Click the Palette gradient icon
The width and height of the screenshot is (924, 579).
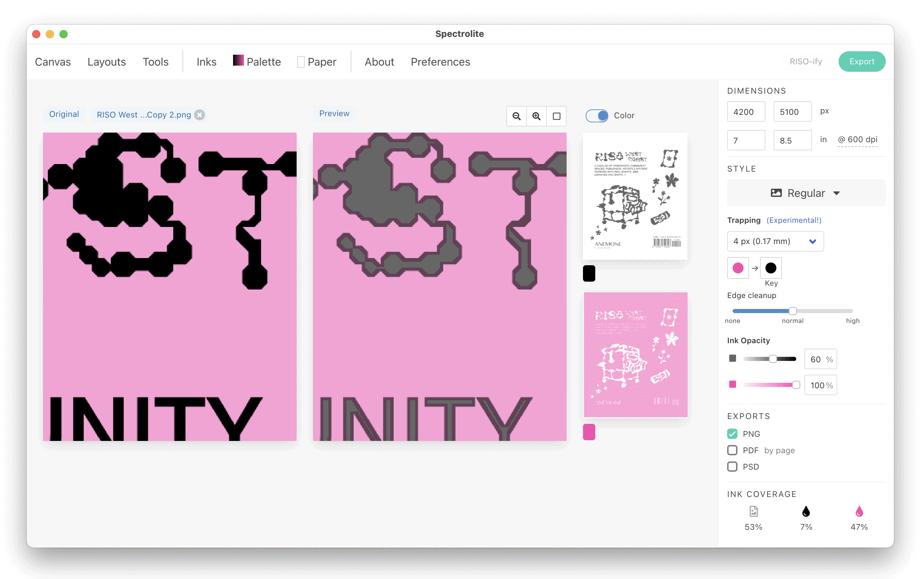(x=238, y=60)
